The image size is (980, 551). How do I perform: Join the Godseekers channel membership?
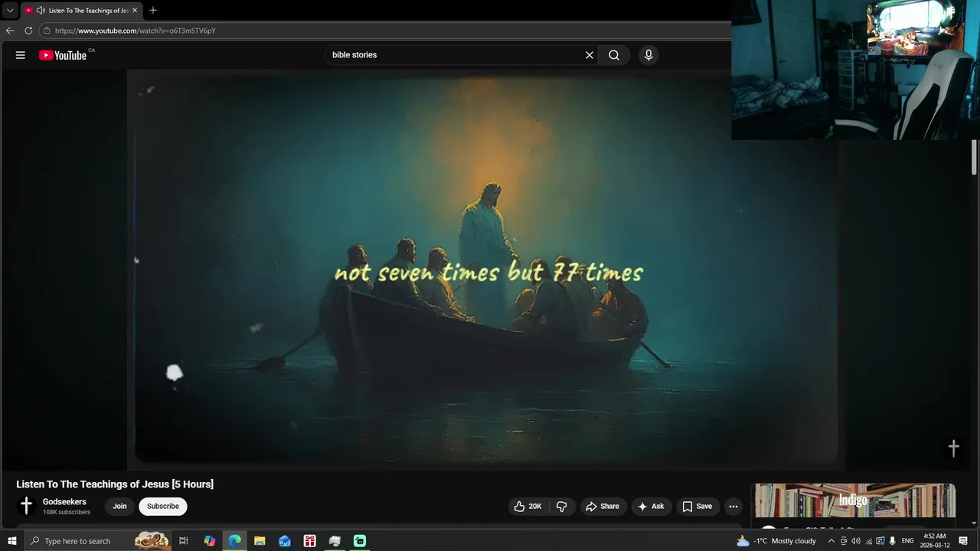point(119,507)
